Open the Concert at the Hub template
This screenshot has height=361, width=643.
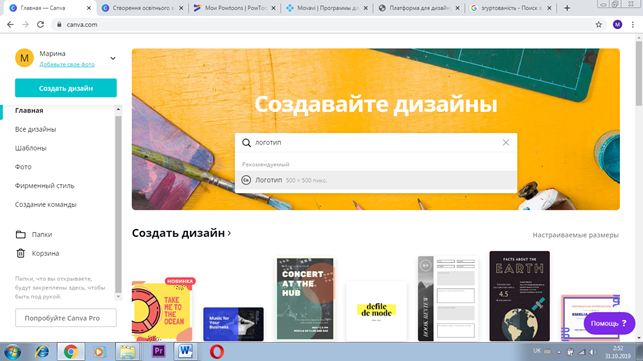point(305,299)
